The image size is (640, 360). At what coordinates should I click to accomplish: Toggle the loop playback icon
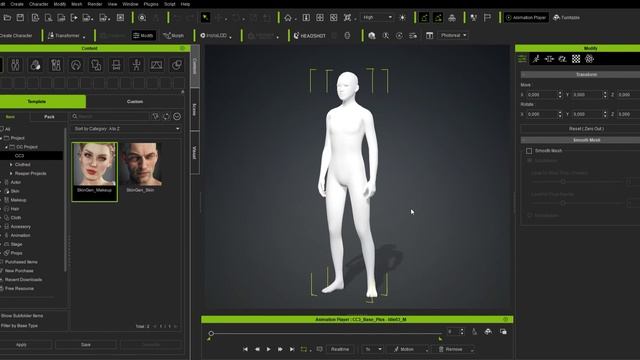pyautogui.click(x=304, y=349)
